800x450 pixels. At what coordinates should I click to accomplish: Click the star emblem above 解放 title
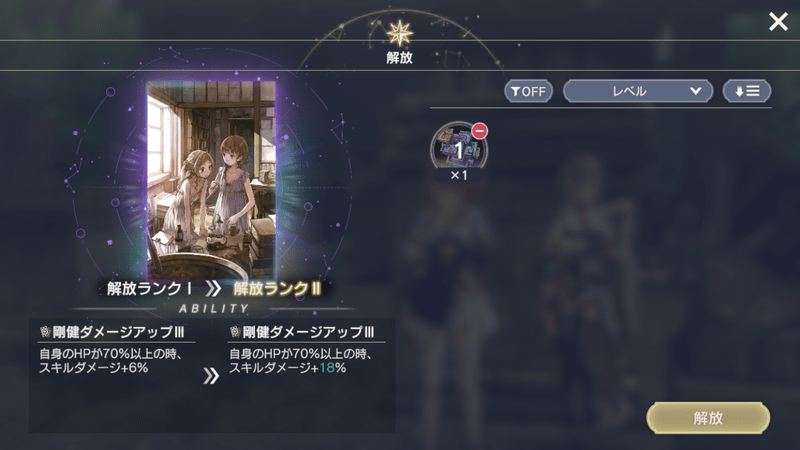click(x=399, y=33)
